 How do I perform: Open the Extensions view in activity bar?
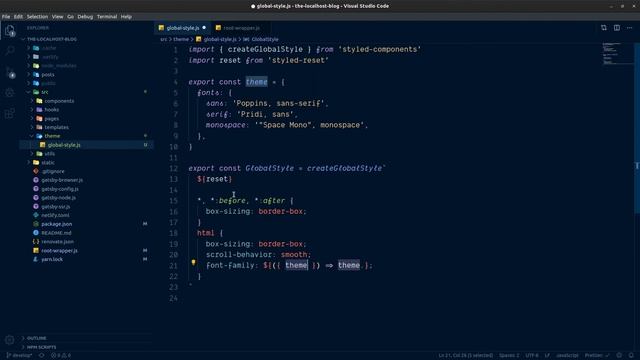10,113
